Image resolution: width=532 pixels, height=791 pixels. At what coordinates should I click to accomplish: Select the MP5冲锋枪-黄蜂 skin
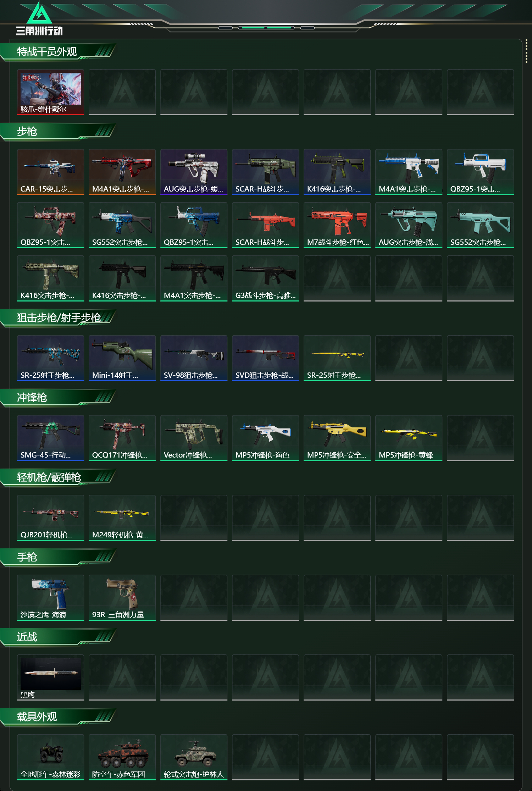pos(409,438)
